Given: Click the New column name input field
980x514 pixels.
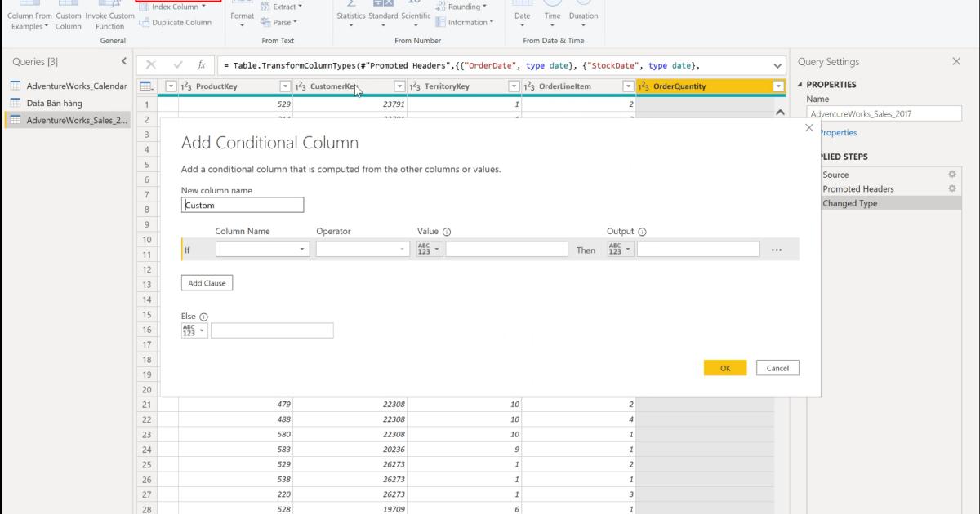Looking at the screenshot, I should 242,204.
